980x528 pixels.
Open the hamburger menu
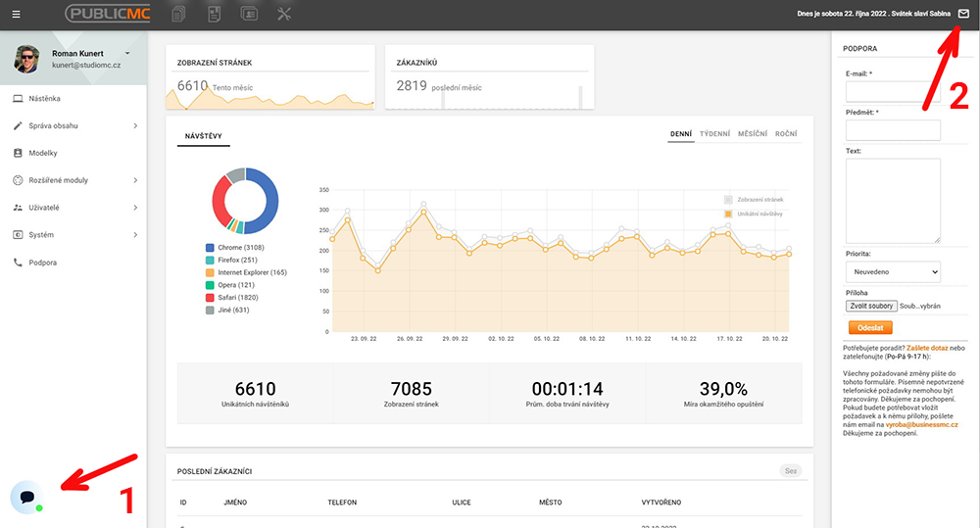coord(16,14)
